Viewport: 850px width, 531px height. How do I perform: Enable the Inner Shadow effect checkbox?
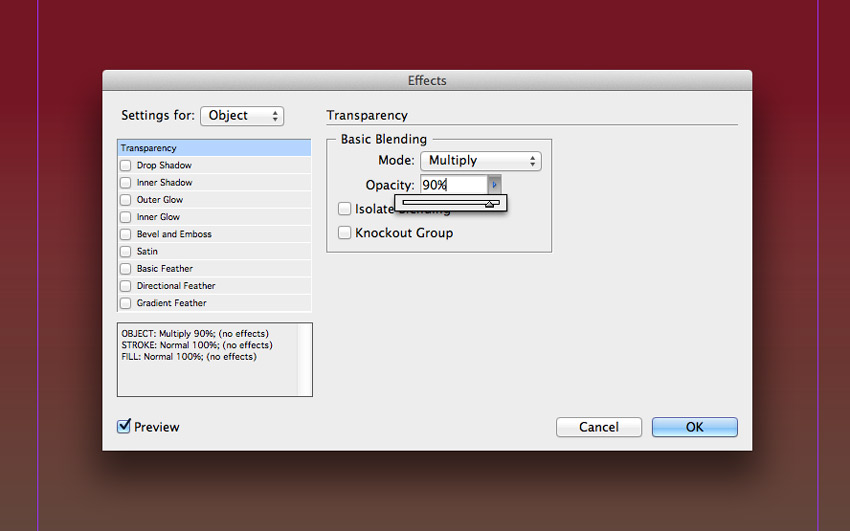click(x=126, y=183)
